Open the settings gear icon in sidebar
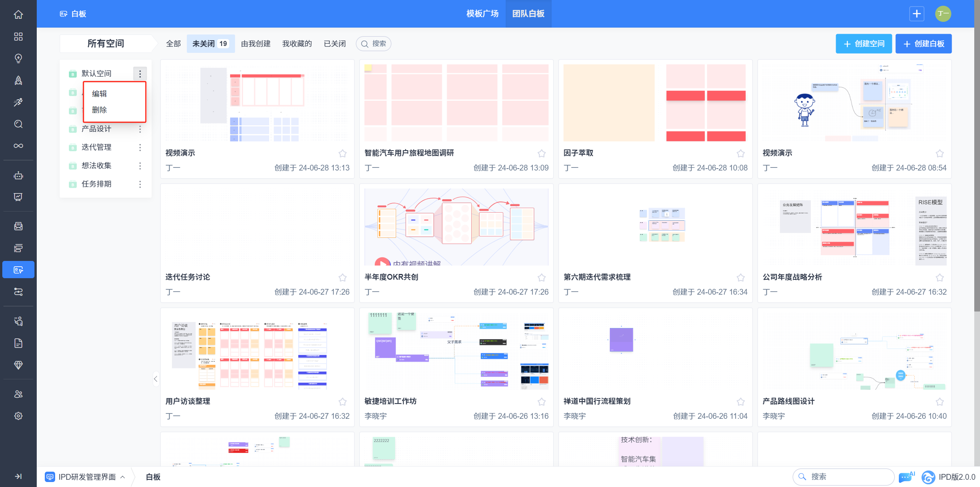The height and width of the screenshot is (487, 980). coord(18,416)
